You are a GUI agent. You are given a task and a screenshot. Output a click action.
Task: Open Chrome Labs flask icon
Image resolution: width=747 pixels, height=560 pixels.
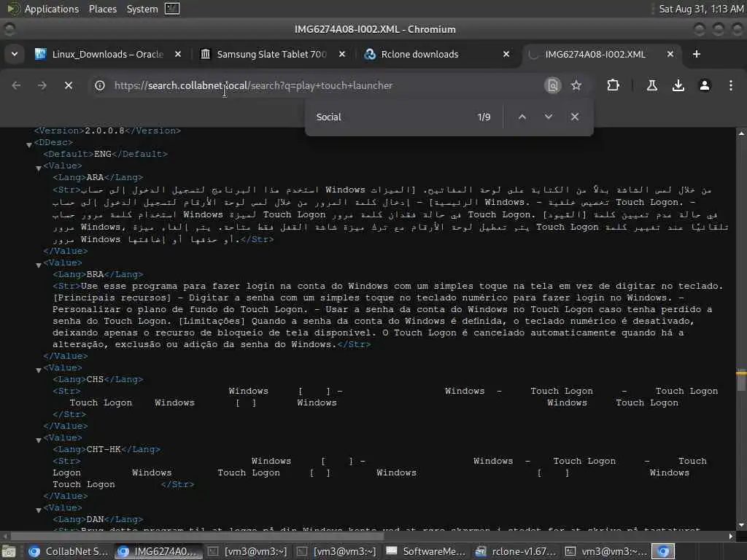652,86
